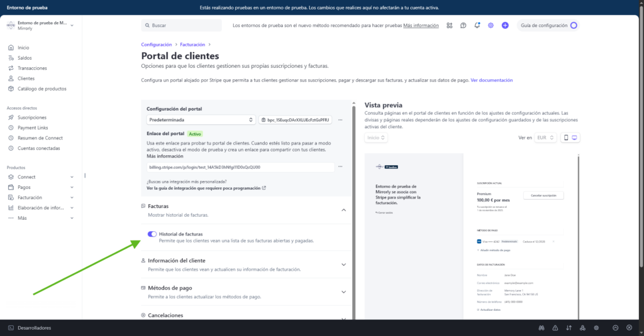Click the Buscar search field
The height and width of the screenshot is (336, 644).
click(x=182, y=26)
